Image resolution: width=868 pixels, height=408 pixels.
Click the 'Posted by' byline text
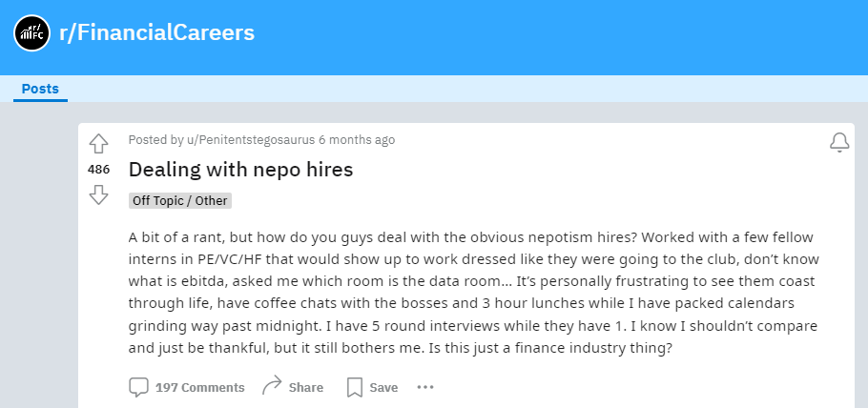pos(156,139)
